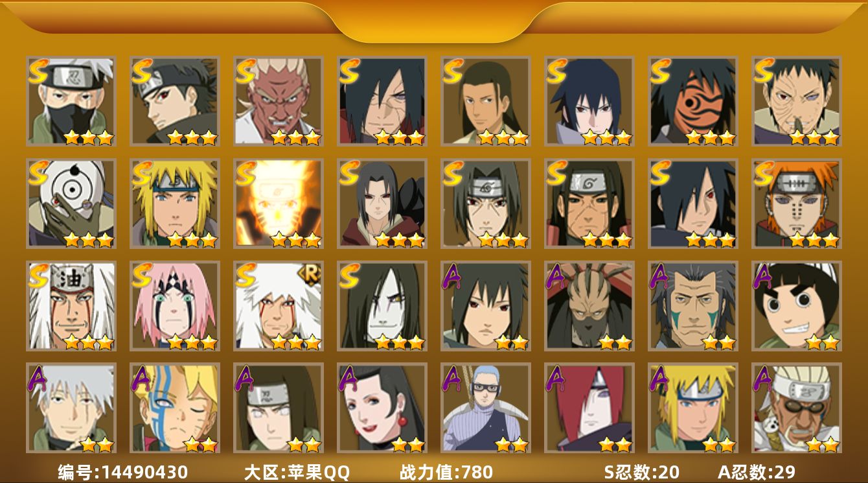Open the dark-skinned blond Raikage S-rank card
The height and width of the screenshot is (483, 868).
279,101
